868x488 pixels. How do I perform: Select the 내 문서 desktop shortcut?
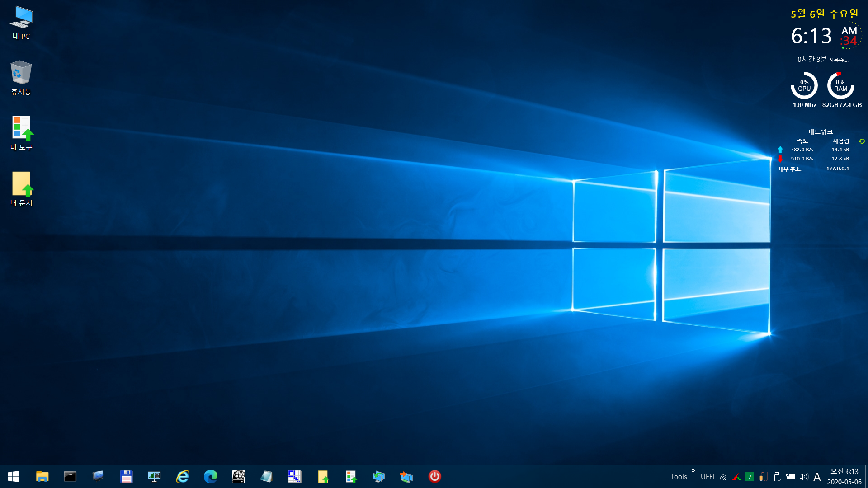point(21,189)
